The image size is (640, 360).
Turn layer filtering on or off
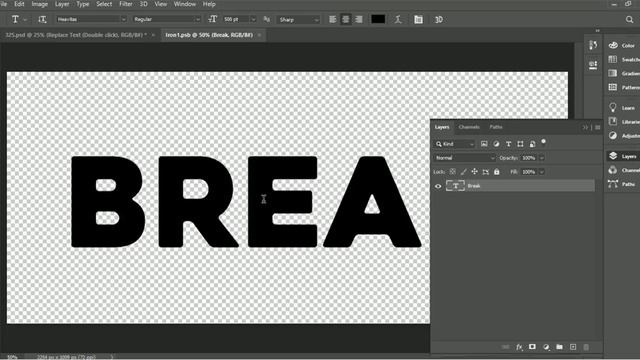click(543, 142)
